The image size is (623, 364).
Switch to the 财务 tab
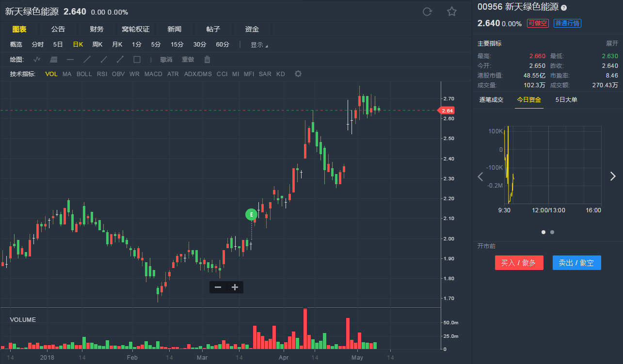point(96,29)
